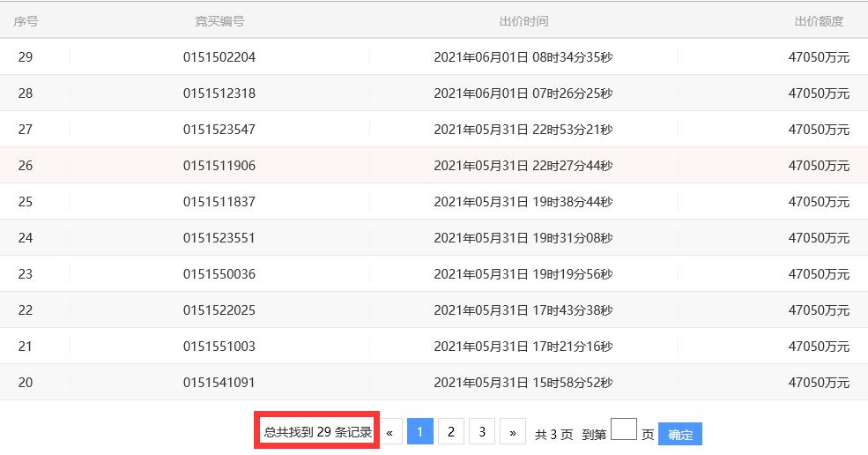Click bid time 2021年05月31日 22时27分44秒

click(x=523, y=165)
